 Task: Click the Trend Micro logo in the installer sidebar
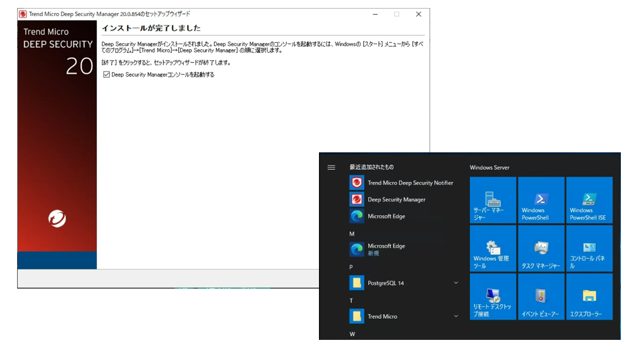pos(57,218)
